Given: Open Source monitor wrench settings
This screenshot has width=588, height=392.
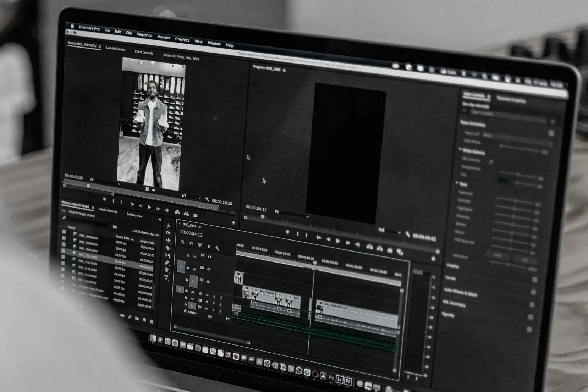Looking at the screenshot, I should pos(207,200).
